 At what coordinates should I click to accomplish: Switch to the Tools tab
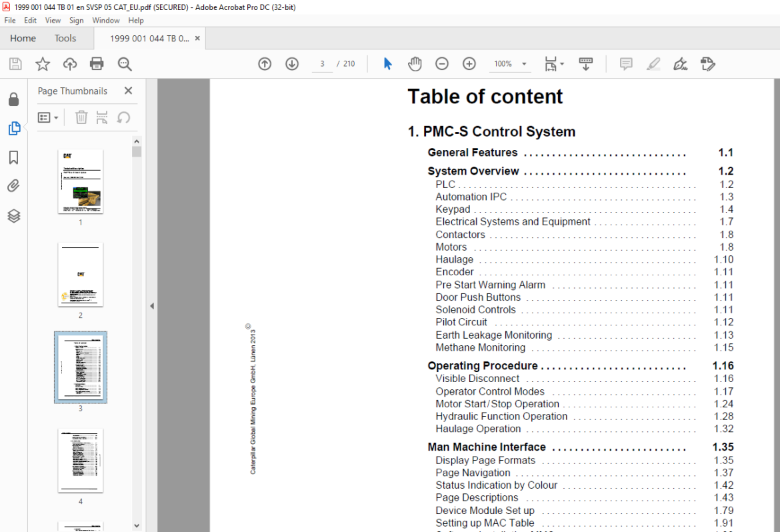[x=65, y=38]
